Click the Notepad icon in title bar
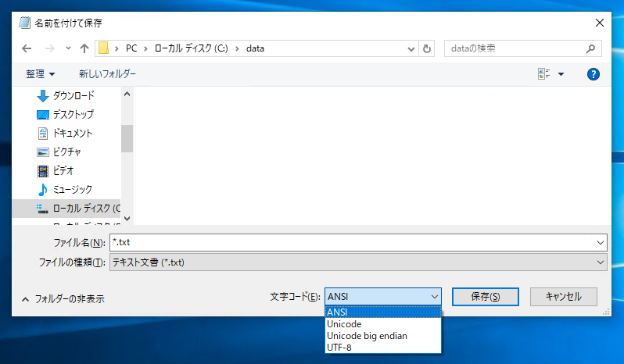The image size is (624, 364). tap(24, 23)
